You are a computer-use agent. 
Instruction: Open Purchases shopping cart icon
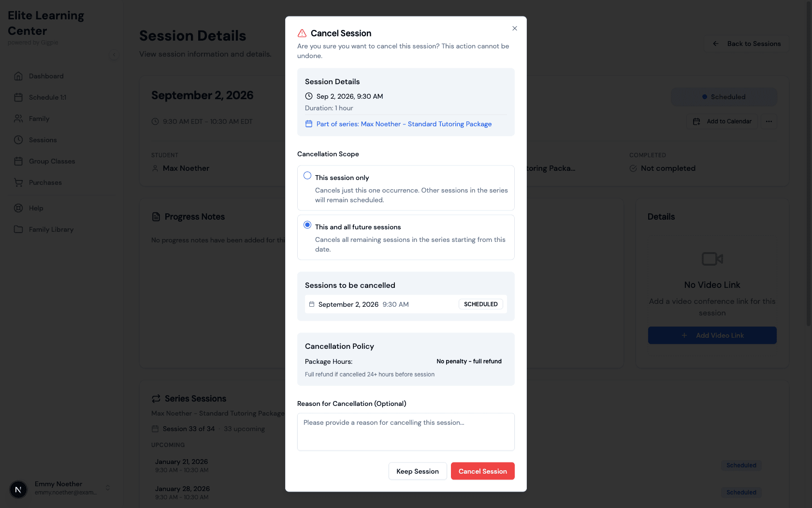pyautogui.click(x=18, y=182)
